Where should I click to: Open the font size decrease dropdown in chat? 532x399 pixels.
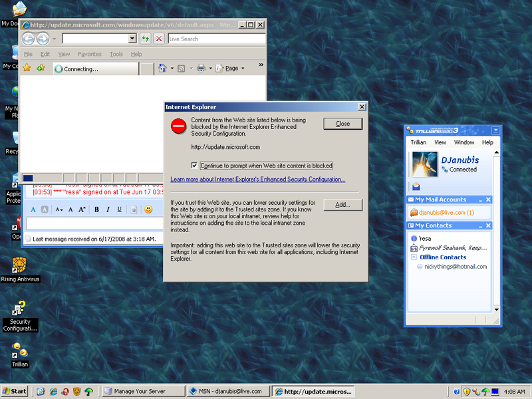[59, 209]
